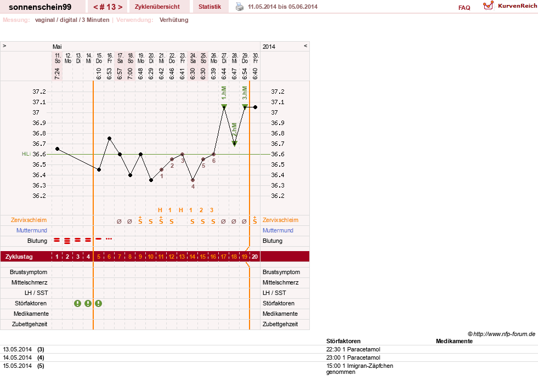538x392 pixels.
Task: Open the Zyklenübersicht tab
Action: (x=157, y=7)
